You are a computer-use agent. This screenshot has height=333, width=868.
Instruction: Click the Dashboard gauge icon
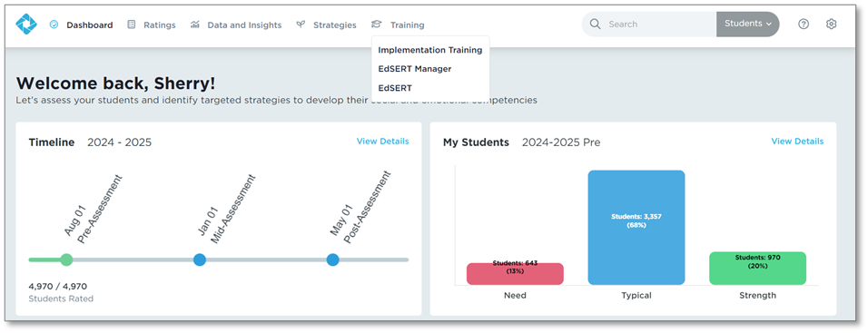click(x=54, y=24)
